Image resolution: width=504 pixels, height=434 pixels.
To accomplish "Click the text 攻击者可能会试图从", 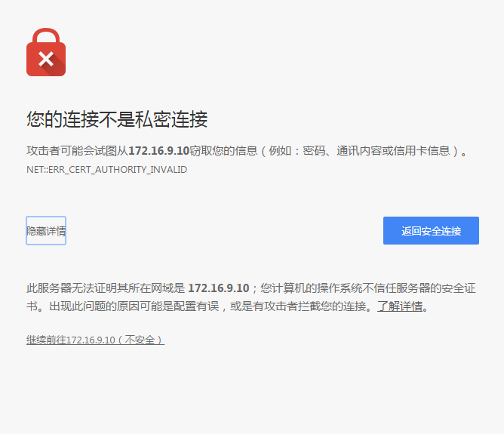I will pos(77,151).
